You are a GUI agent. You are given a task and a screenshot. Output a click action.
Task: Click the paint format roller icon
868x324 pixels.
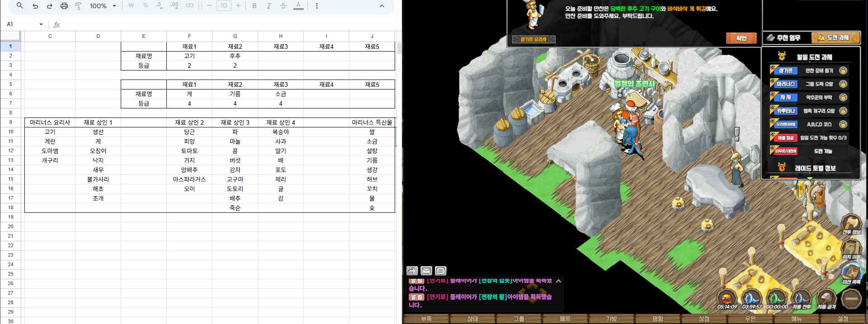(78, 6)
